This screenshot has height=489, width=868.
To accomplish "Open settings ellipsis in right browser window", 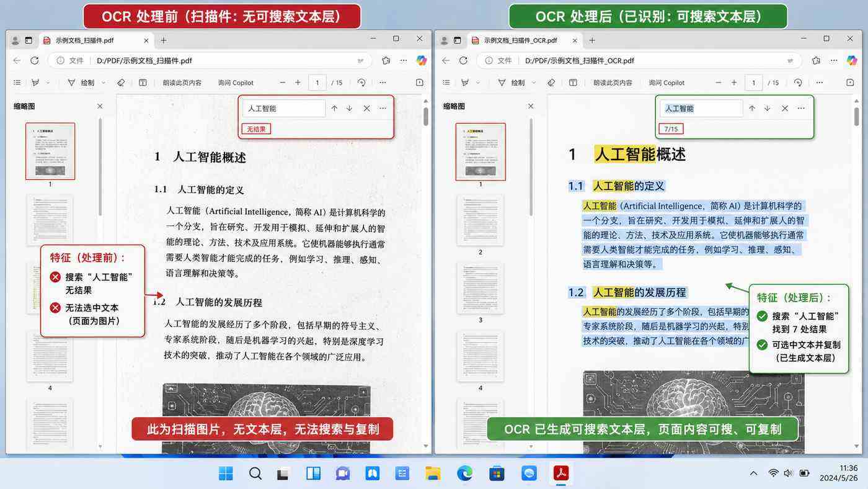I will pos(834,61).
